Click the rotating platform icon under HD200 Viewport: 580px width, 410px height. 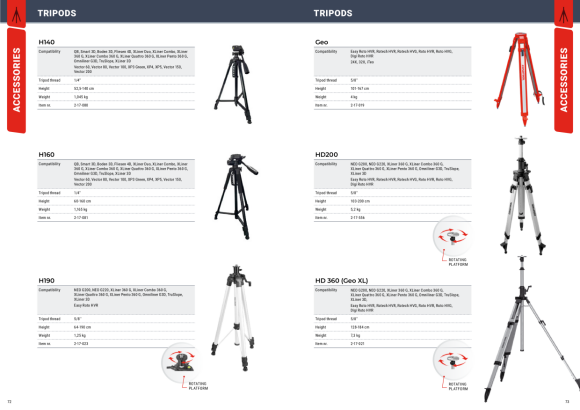(452, 236)
